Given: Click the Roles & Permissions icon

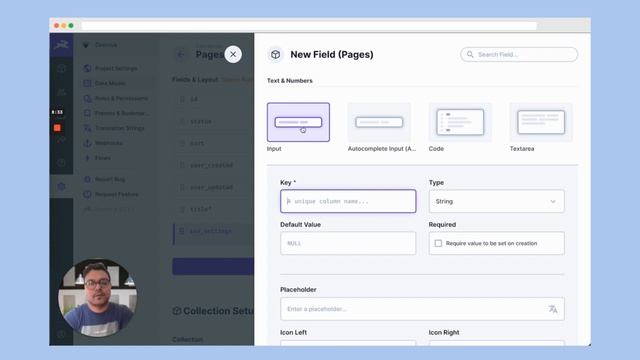Looking at the screenshot, I should point(87,98).
